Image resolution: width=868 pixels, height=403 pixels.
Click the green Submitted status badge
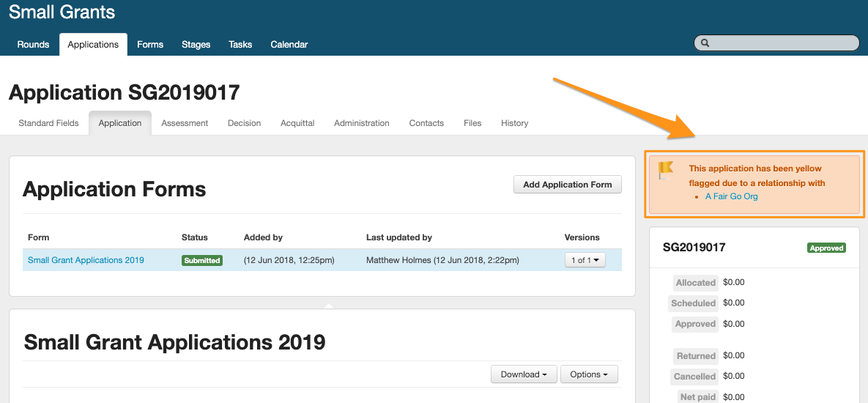(202, 260)
